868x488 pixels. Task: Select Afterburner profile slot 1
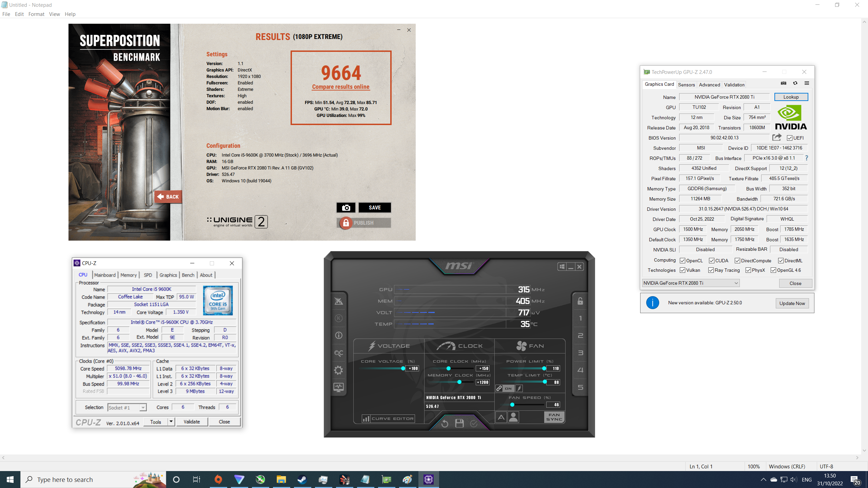[x=580, y=318]
